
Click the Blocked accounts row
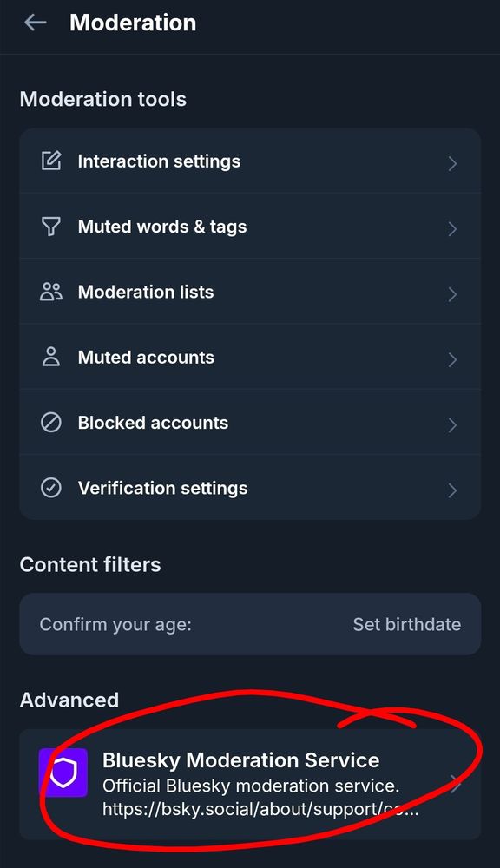click(250, 423)
